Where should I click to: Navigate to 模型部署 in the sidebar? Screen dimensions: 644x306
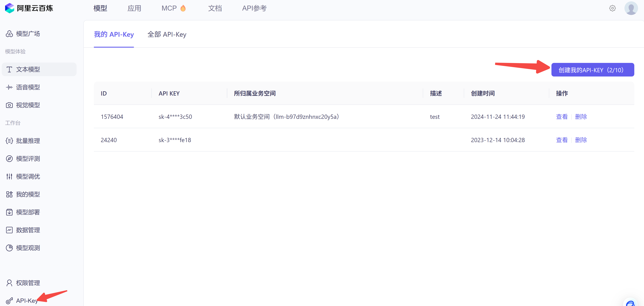[x=28, y=212]
